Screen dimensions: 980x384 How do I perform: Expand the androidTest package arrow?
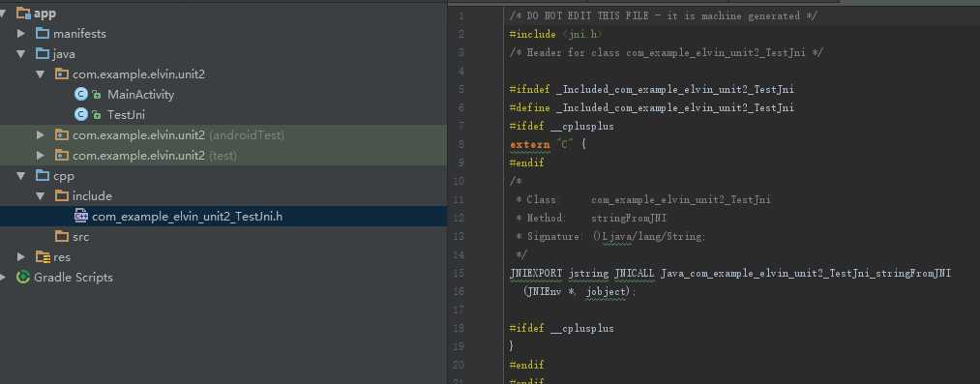pos(41,134)
